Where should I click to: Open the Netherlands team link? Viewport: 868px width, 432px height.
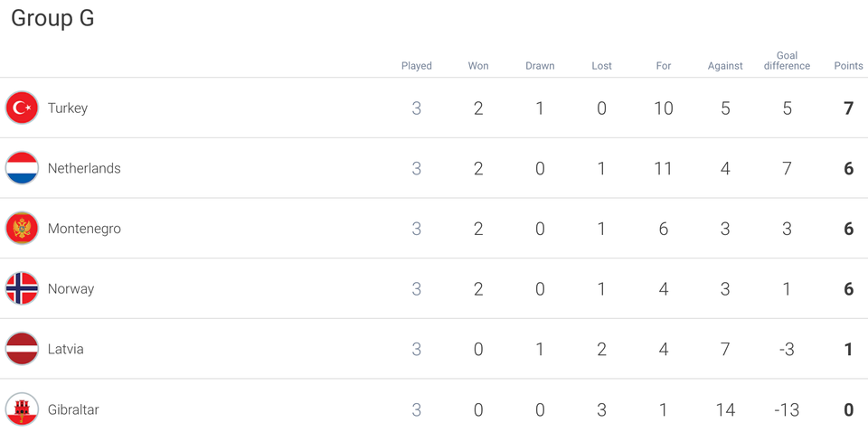point(84,168)
